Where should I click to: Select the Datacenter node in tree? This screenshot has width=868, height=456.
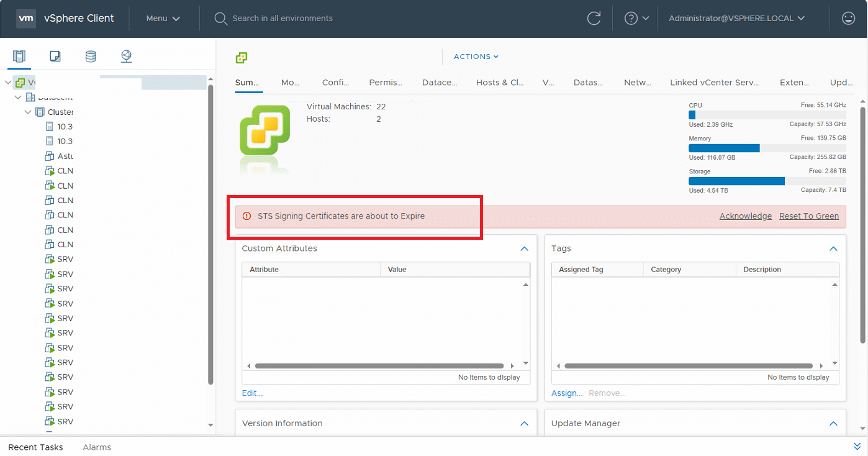point(50,97)
